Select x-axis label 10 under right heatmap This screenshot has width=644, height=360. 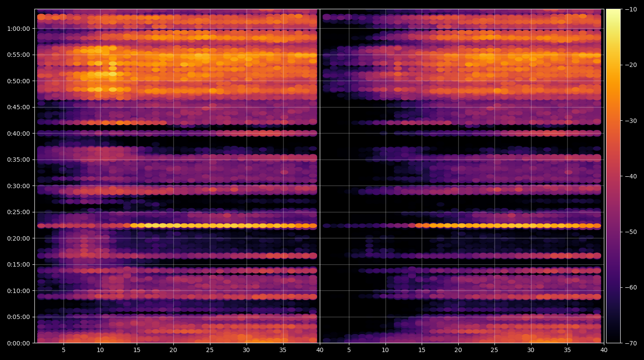pos(385,350)
